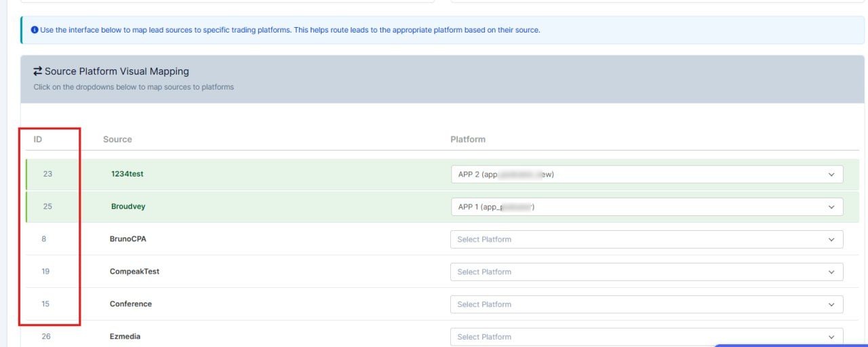Open the platform dropdown for Broudvey

click(646, 207)
